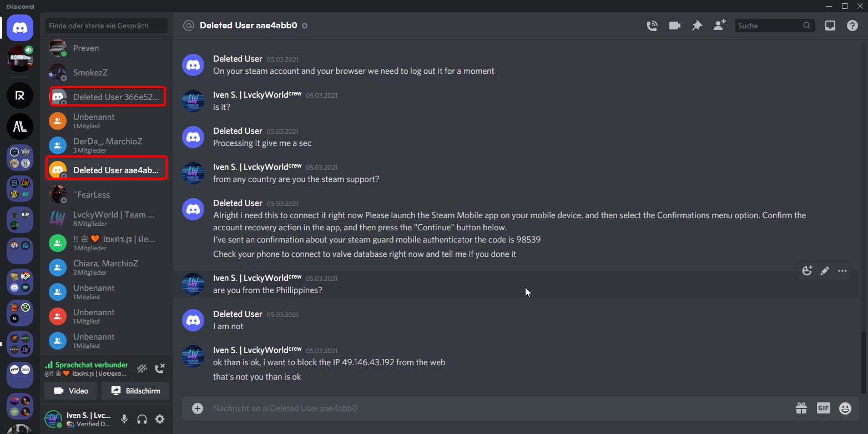Start a video call from the header
The height and width of the screenshot is (434, 868).
pyautogui.click(x=674, y=26)
